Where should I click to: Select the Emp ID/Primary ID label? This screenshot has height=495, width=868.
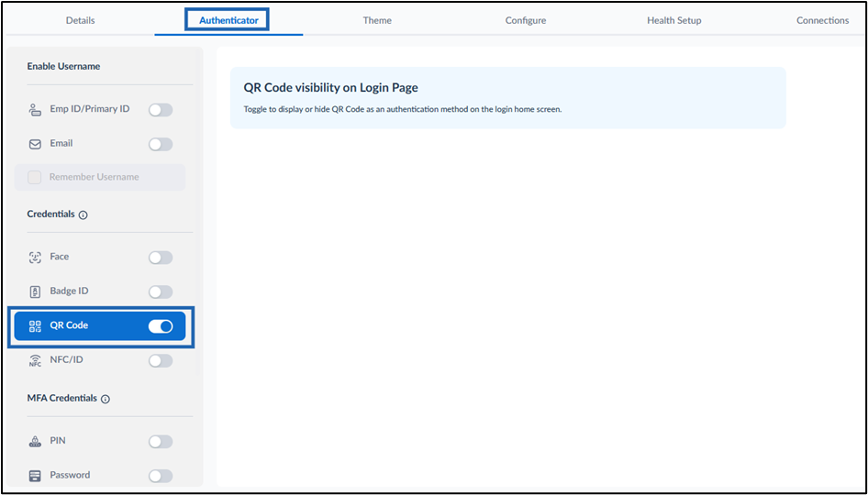click(x=90, y=109)
